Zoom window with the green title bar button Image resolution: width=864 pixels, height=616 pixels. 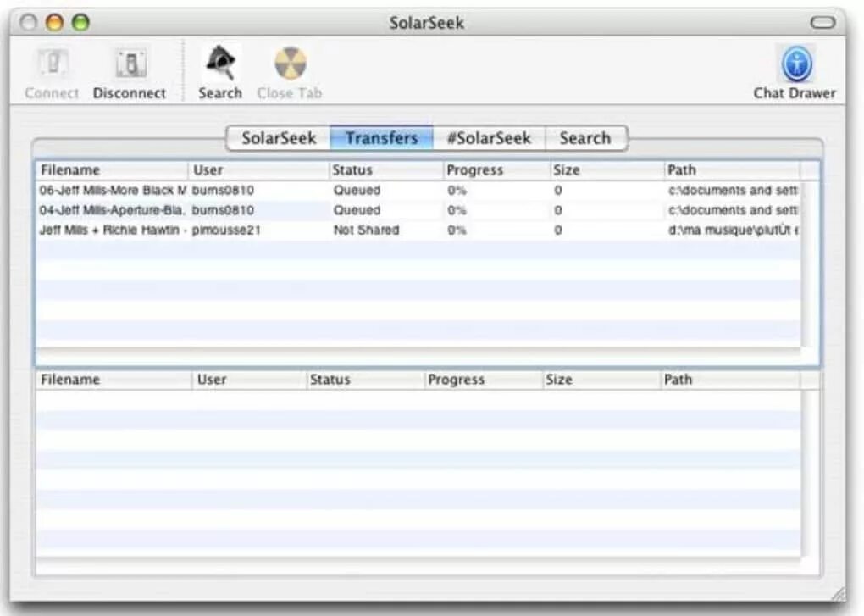(81, 23)
